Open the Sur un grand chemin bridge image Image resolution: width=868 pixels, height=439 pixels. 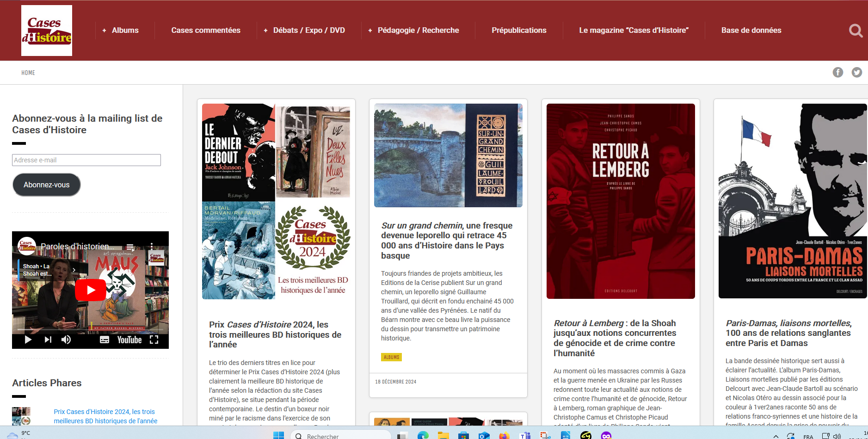(448, 155)
